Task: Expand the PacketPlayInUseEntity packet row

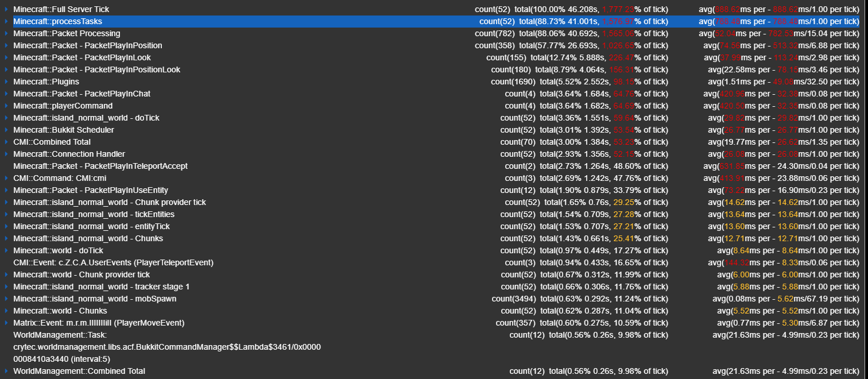Action: [x=6, y=190]
